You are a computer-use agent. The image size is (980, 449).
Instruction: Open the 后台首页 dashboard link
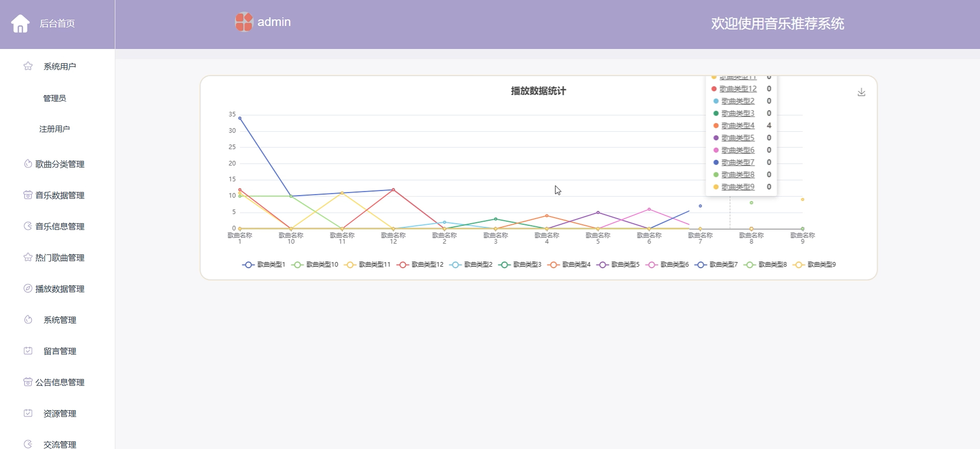(57, 24)
